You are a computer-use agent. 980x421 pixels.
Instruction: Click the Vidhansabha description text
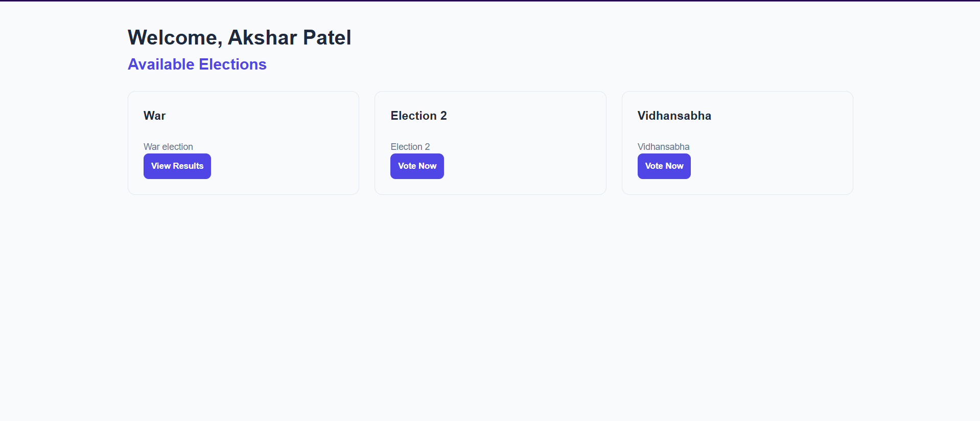(663, 147)
